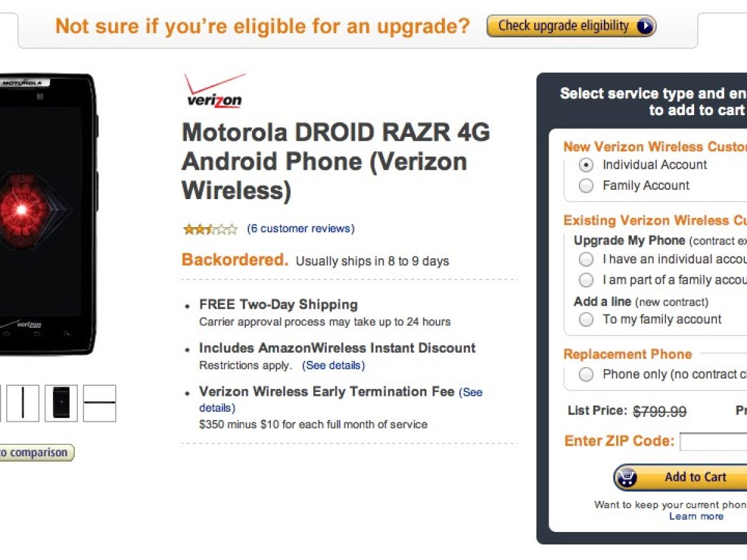Select the phone side-view thumbnail

click(23, 403)
